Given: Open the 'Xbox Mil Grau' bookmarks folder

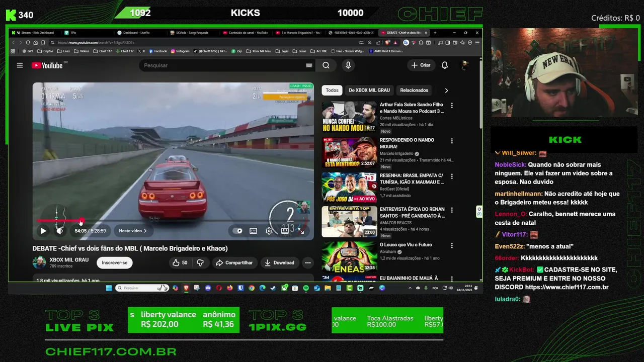Looking at the screenshot, I should pos(259,51).
